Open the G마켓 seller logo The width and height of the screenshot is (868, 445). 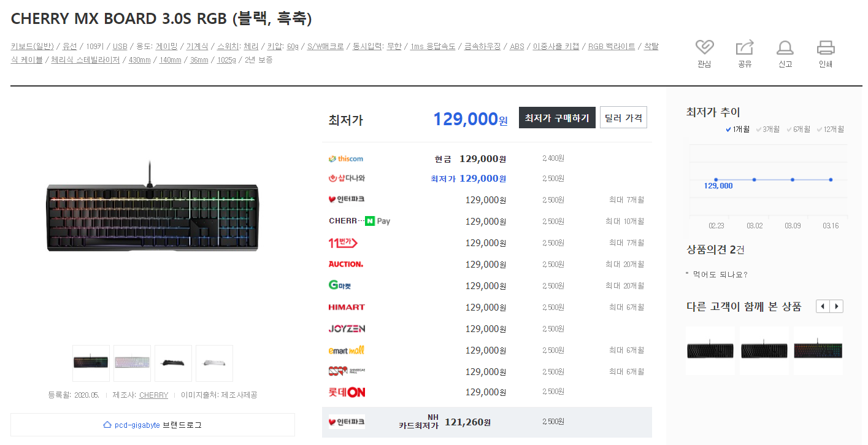point(340,285)
